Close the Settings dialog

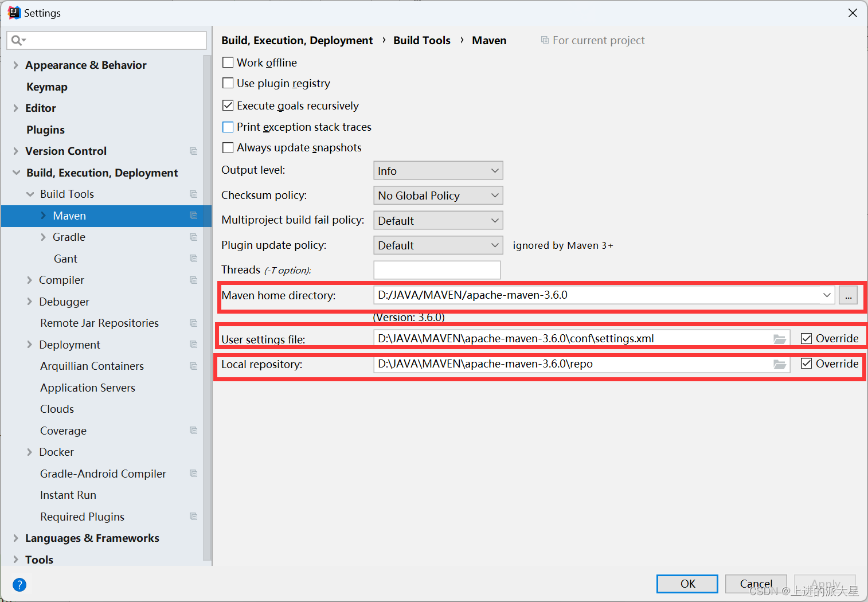pyautogui.click(x=853, y=13)
